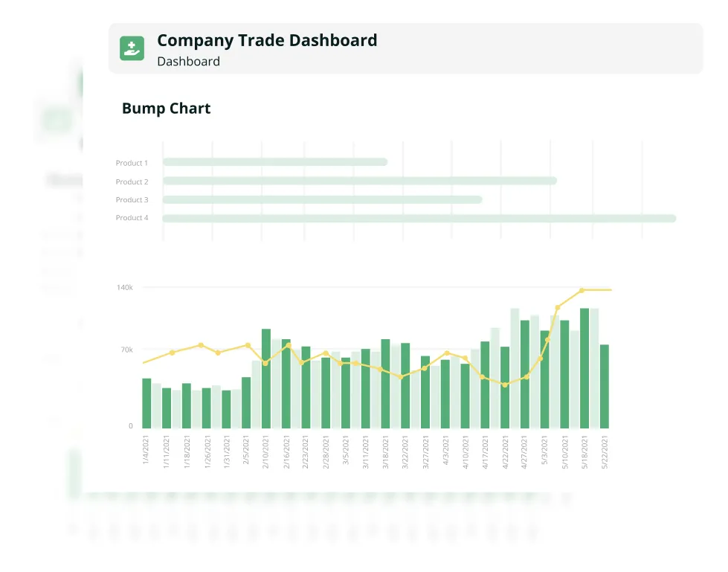Click the yellow line point above 5/18/2021
Viewport: 728px width, 572px height.
(582, 290)
